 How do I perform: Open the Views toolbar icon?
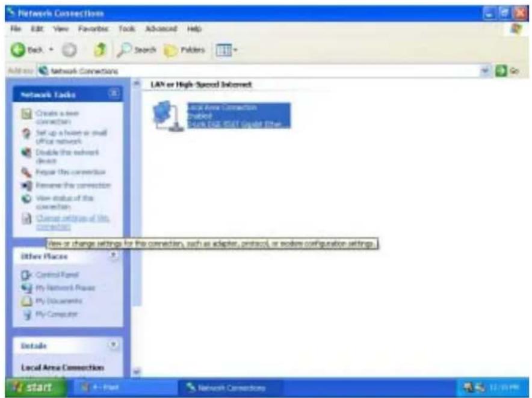(x=224, y=50)
